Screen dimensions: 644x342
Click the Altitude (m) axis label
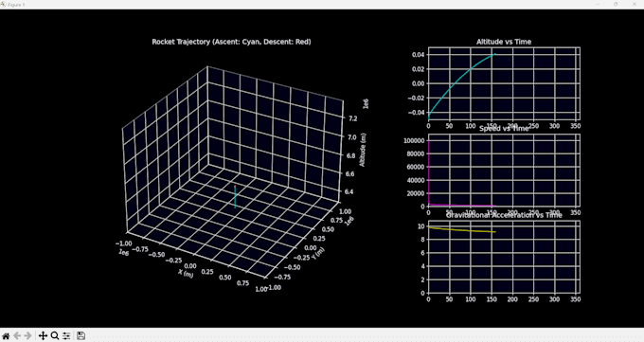(362, 150)
